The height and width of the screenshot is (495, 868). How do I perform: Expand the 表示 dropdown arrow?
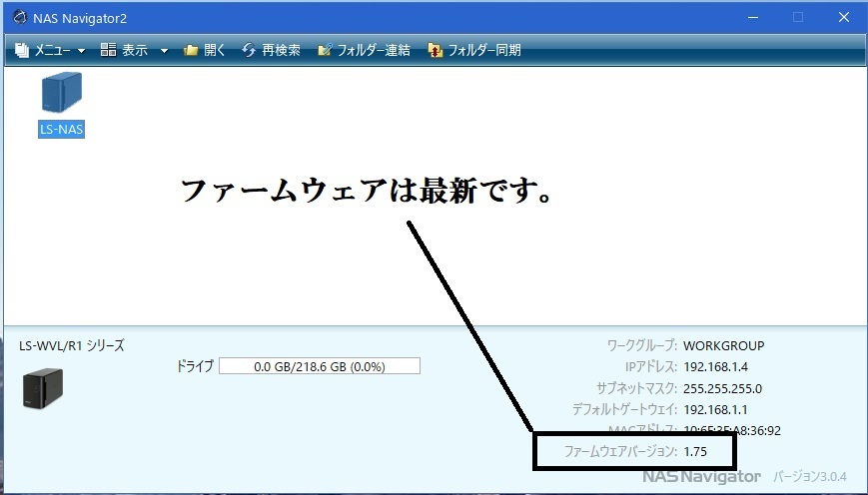point(164,51)
